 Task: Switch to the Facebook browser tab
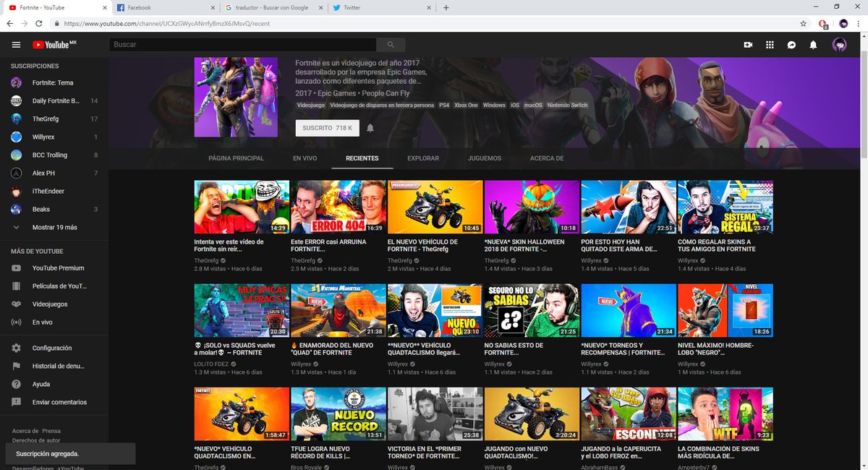(165, 8)
